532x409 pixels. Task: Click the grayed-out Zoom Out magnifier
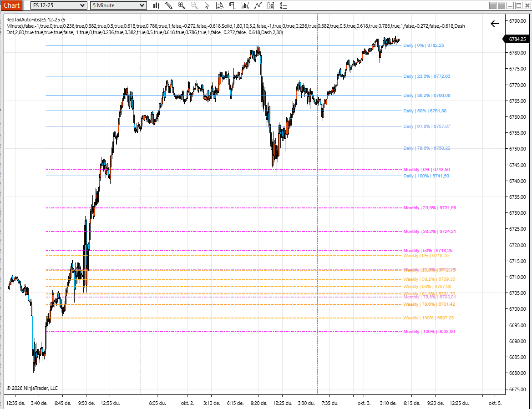(194, 5)
